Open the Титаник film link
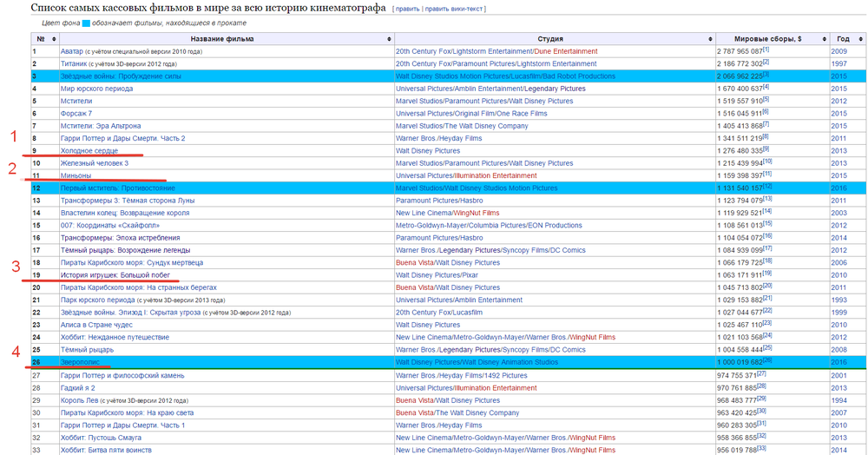The image size is (868, 455). tap(74, 64)
